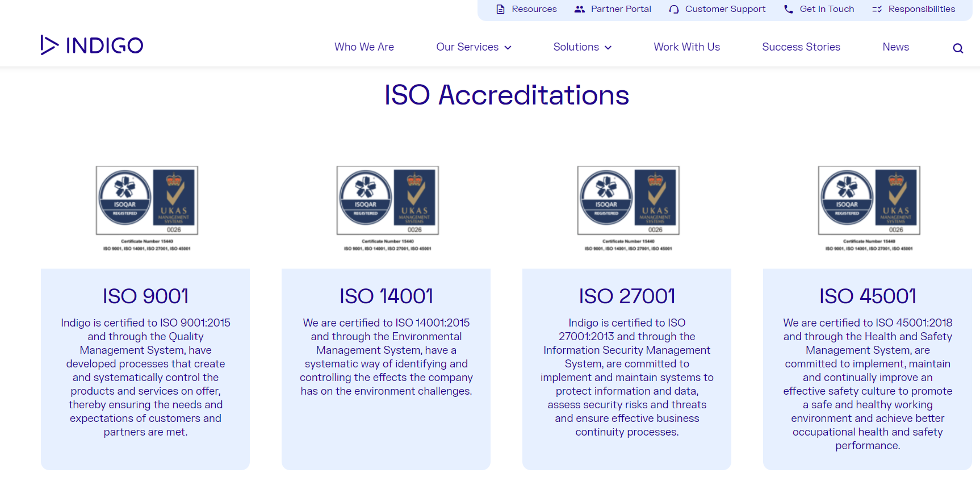Open the Responsibilities link
The image size is (980, 477).
[922, 9]
